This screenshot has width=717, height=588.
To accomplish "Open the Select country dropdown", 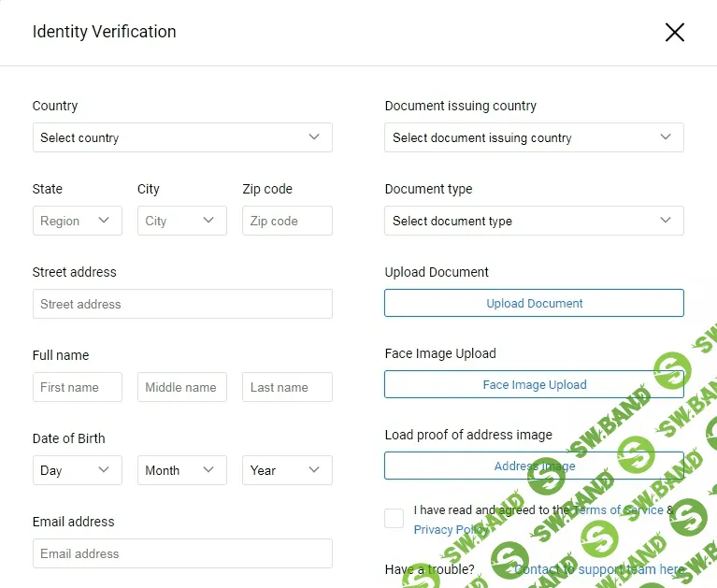I will (x=182, y=137).
